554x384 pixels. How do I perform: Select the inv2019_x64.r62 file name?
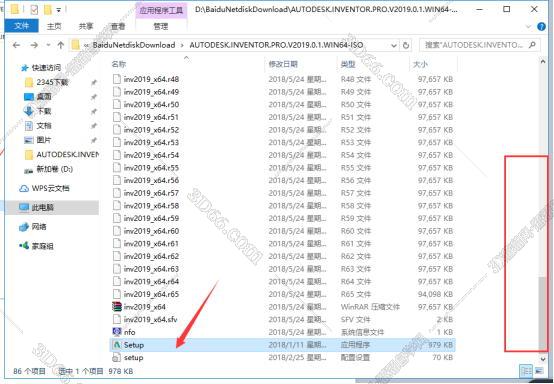(151, 256)
